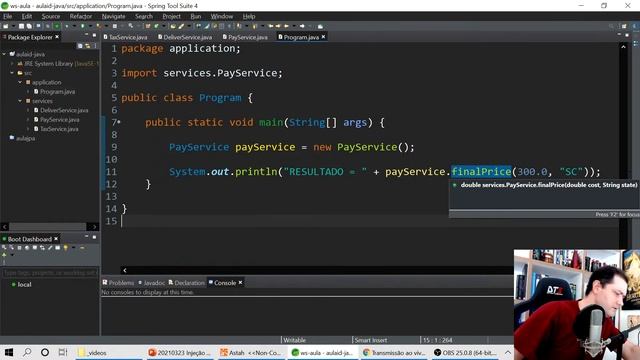Click Collapse All in Package Explorer
The height and width of the screenshot is (360, 640).
(80, 46)
